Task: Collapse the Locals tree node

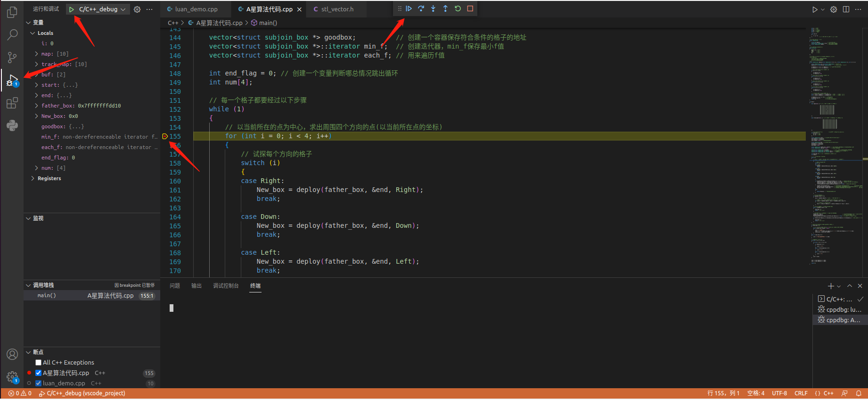Action: tap(33, 33)
